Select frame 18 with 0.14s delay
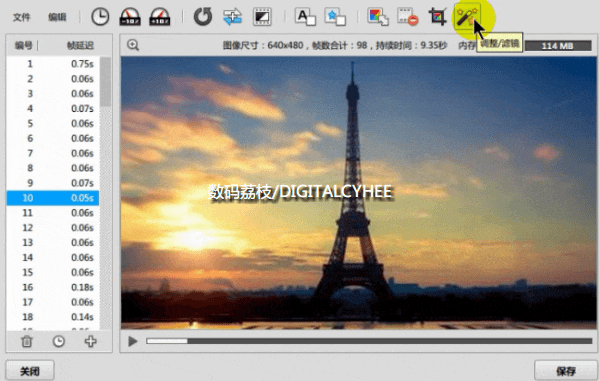Image resolution: width=600 pixels, height=381 pixels. tap(53, 318)
